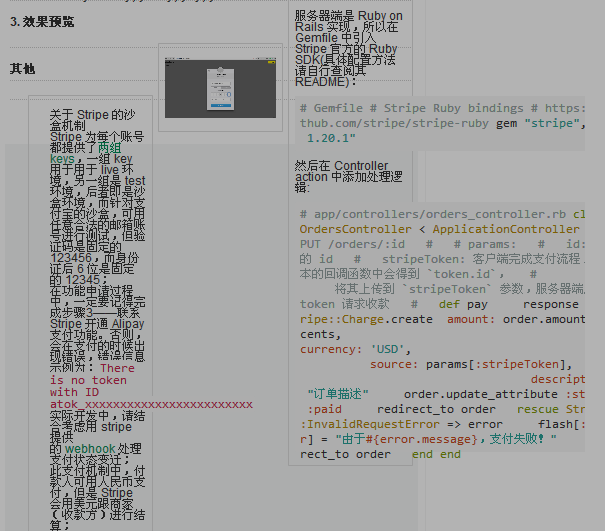Click the '关于 Stripe 的沙盒机制' line
This screenshot has width=605, height=531.
pyautogui.click(x=92, y=120)
